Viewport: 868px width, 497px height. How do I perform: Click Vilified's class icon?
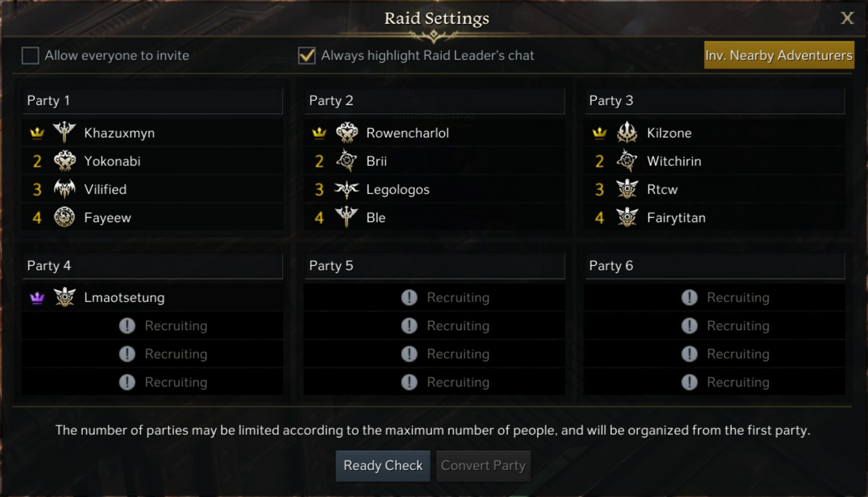pyautogui.click(x=65, y=189)
